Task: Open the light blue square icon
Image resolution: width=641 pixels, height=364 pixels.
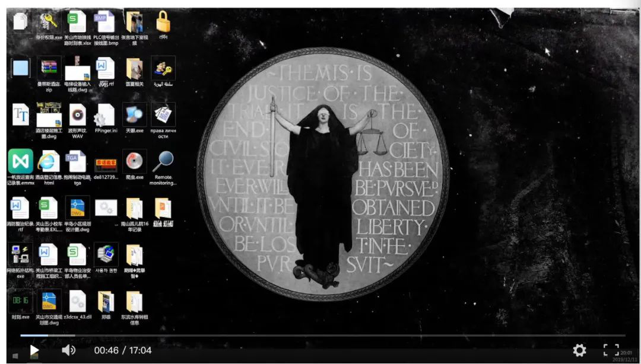Action: coord(20,68)
